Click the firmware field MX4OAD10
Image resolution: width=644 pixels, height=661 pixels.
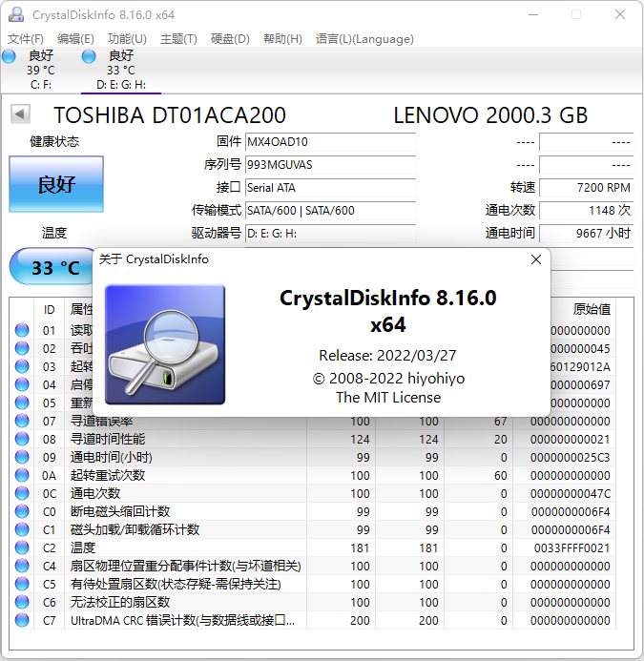(x=331, y=141)
